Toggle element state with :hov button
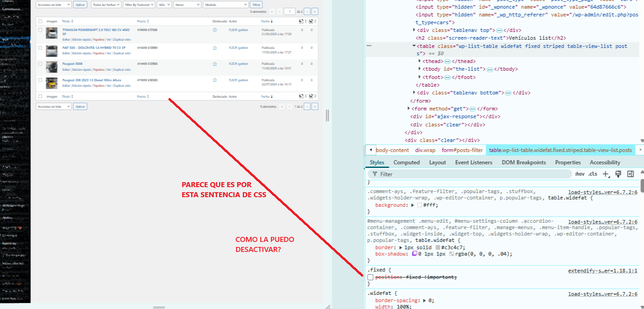644x309 pixels. point(580,174)
